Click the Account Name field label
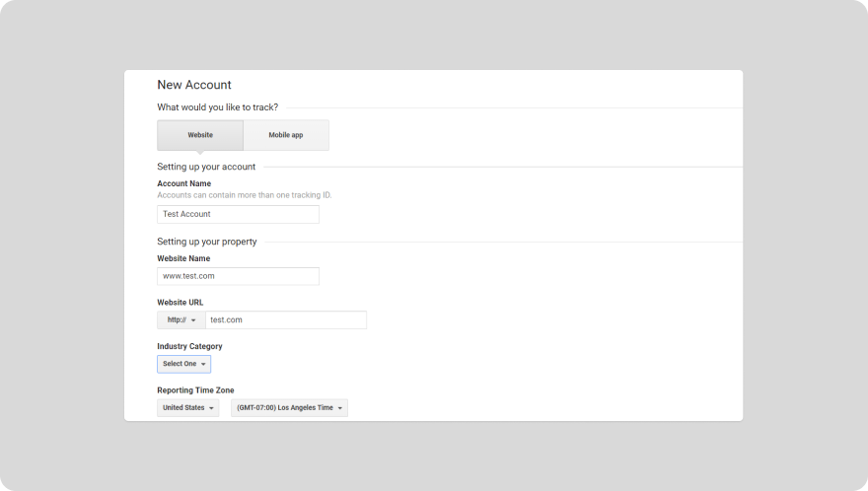 [x=183, y=183]
